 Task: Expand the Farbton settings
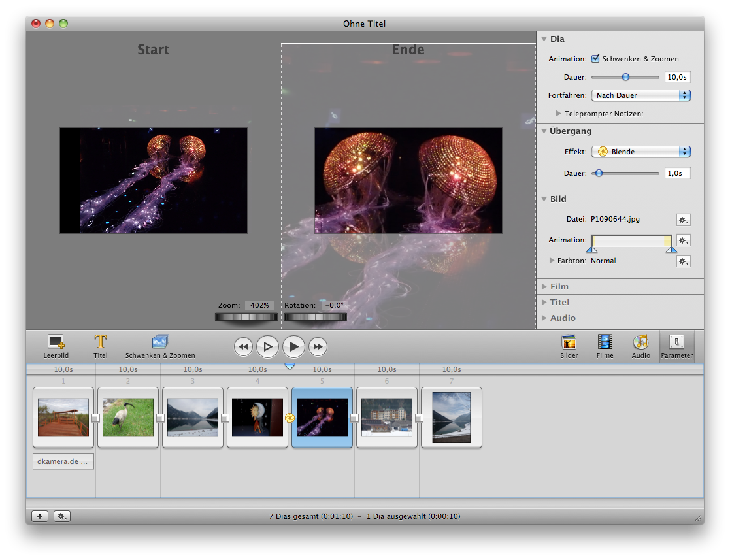click(552, 261)
